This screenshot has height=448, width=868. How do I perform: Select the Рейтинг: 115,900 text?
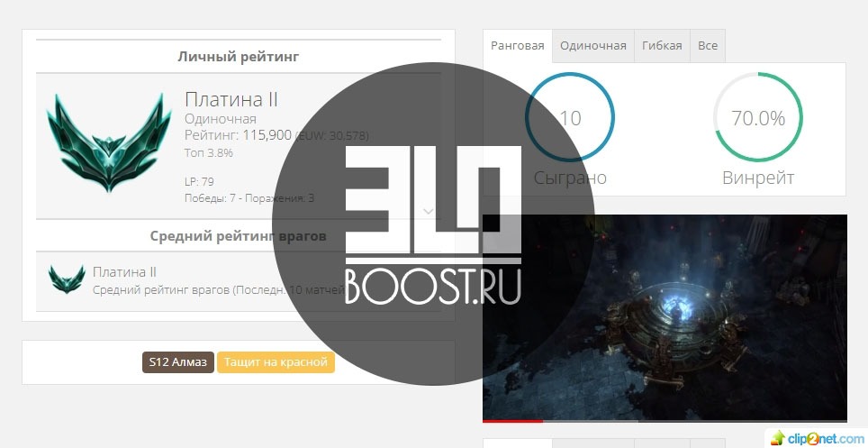pyautogui.click(x=238, y=134)
